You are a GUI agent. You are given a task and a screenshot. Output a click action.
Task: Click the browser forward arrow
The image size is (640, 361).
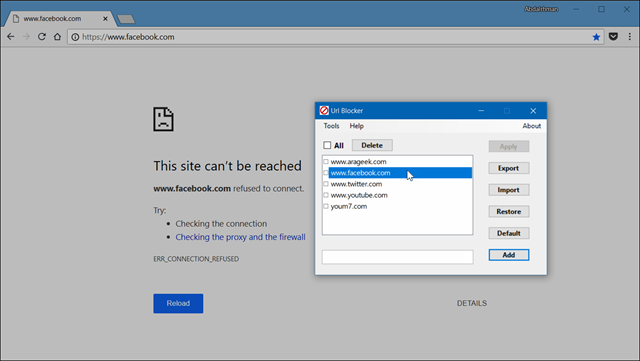click(x=26, y=37)
